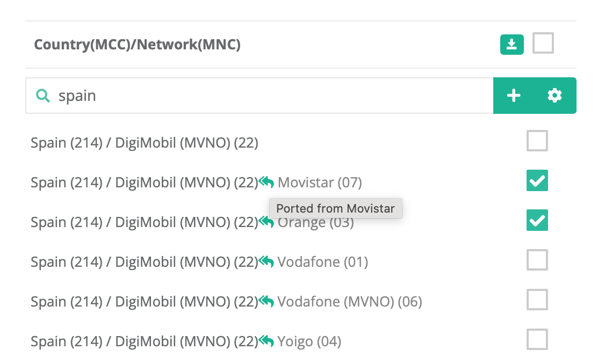This screenshot has height=364, width=605.
Task: Click the green download icon button
Action: 512,45
